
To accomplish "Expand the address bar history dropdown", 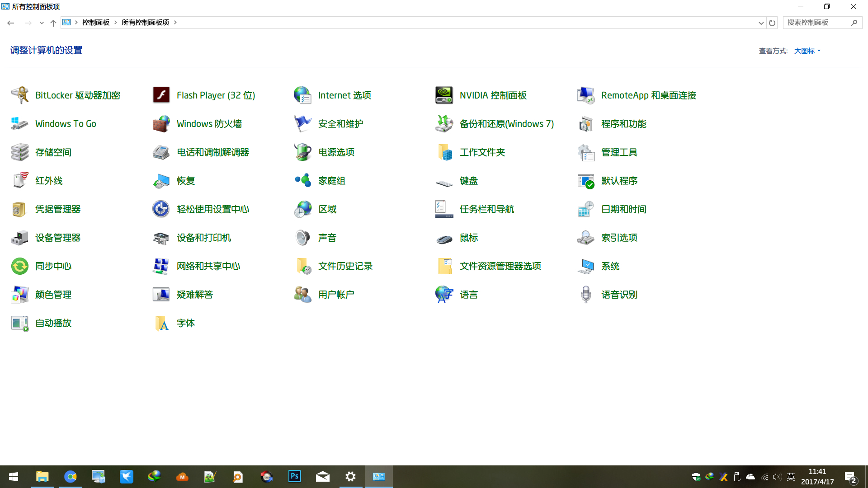I will 761,23.
